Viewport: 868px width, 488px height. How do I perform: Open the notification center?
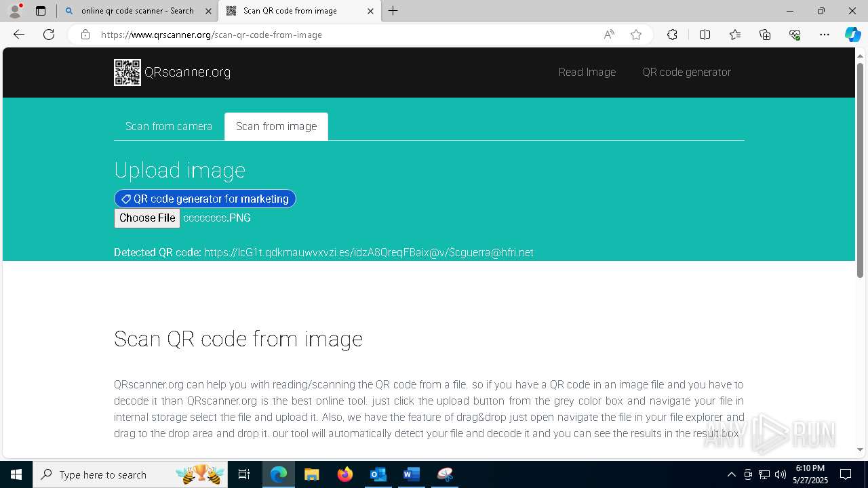(846, 474)
